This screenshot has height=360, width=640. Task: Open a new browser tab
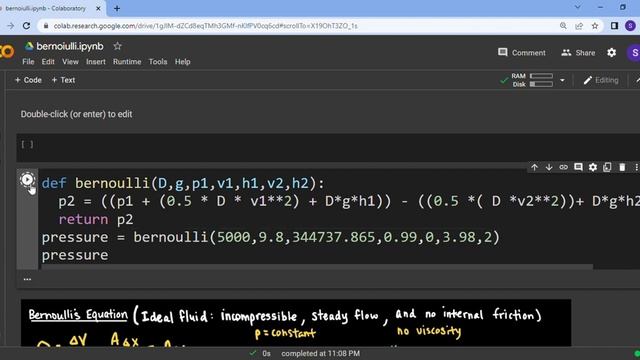coord(117,8)
